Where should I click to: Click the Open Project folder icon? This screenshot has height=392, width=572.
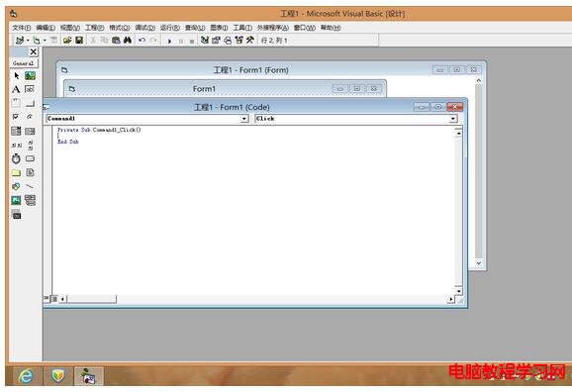click(67, 41)
